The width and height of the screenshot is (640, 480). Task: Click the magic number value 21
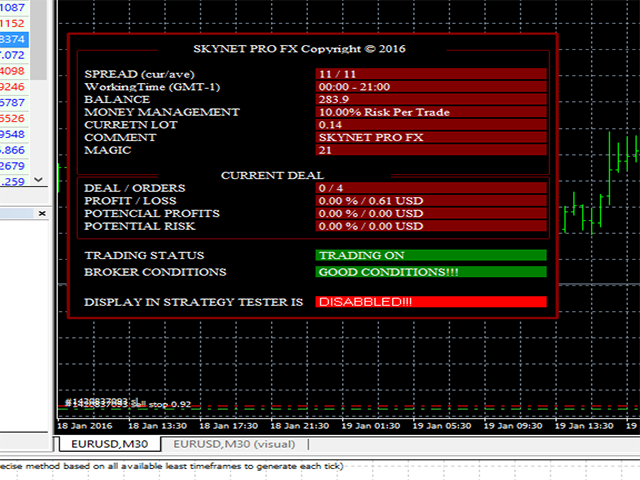tap(431, 150)
